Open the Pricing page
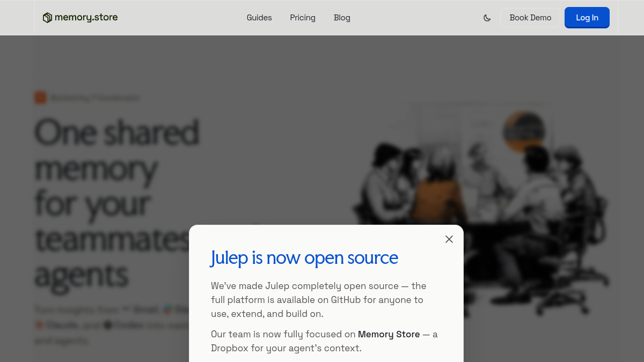644x362 pixels. click(x=303, y=18)
